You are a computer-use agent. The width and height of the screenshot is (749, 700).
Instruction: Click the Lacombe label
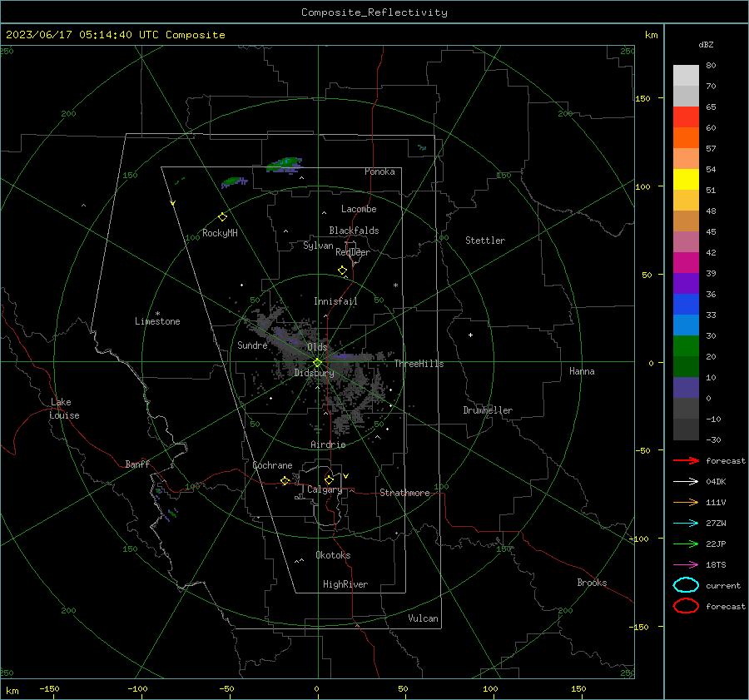pyautogui.click(x=359, y=209)
